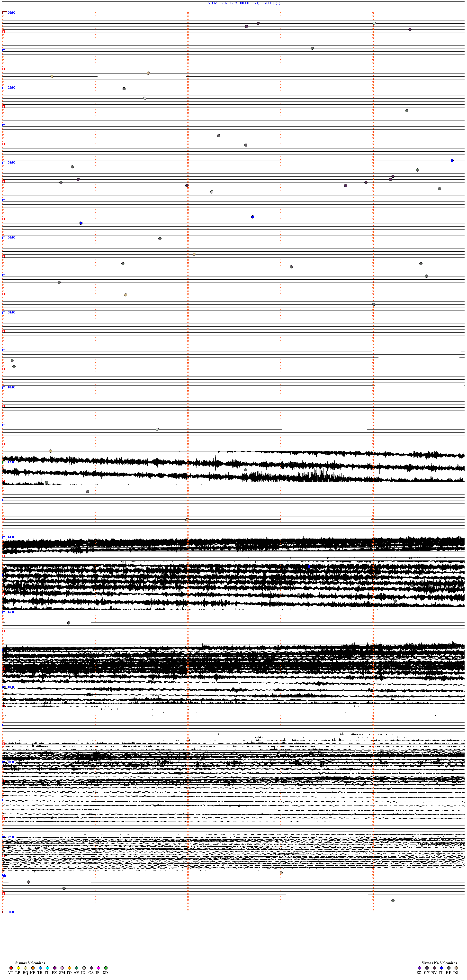The image size is (467, 980).
Task: Click the RY legend label text
Action: tap(434, 972)
